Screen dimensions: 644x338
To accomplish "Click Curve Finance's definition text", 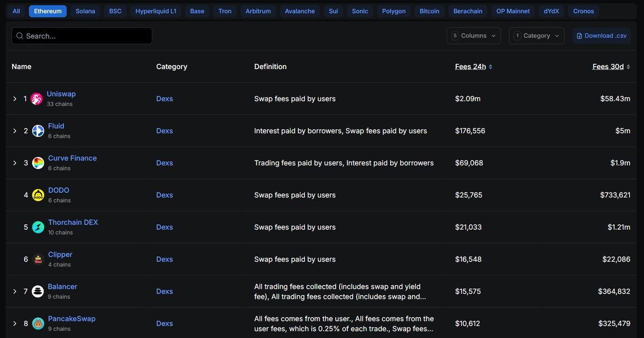I will (344, 163).
